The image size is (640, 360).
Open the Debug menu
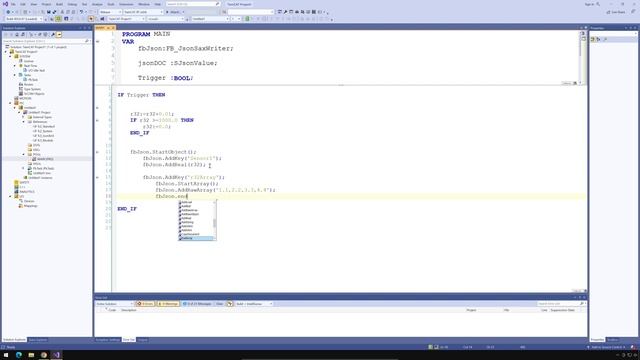point(72,4)
